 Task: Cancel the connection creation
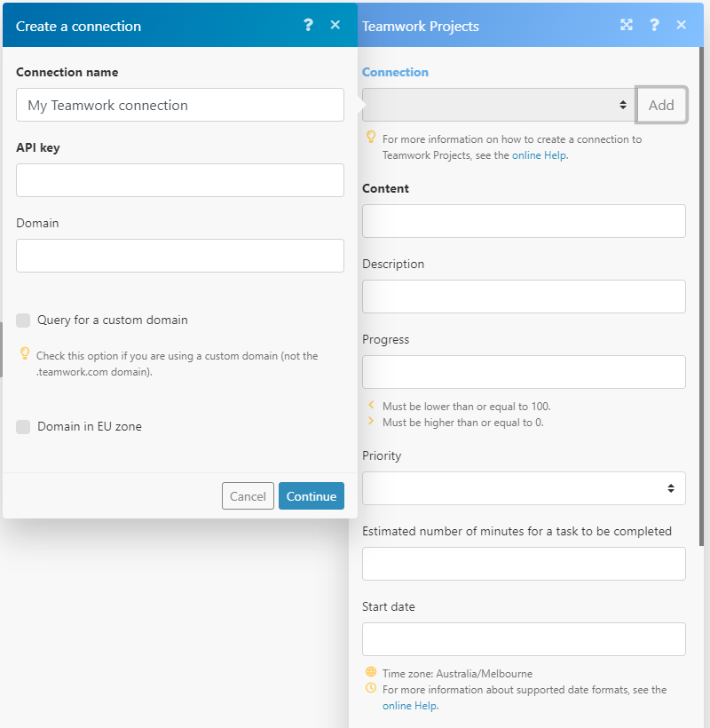coord(248,496)
